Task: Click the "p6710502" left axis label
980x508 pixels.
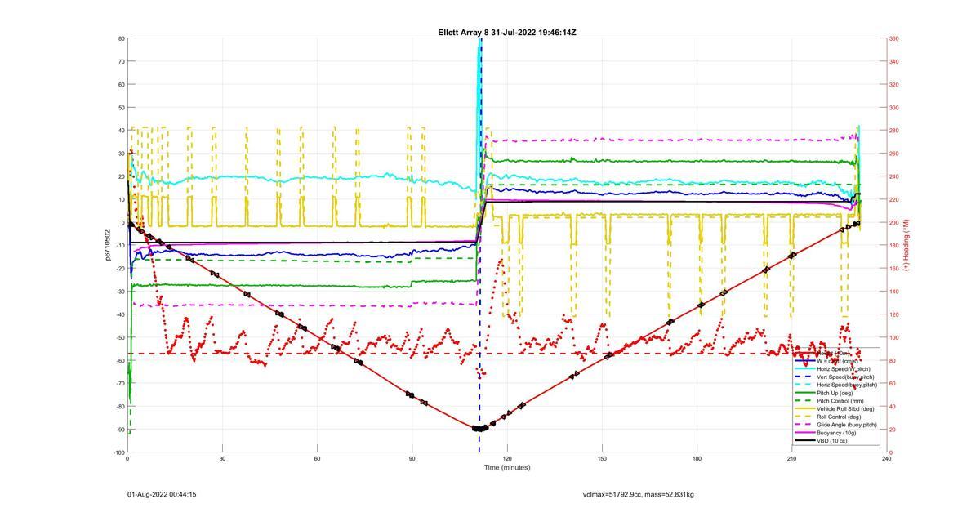Action: click(x=108, y=245)
